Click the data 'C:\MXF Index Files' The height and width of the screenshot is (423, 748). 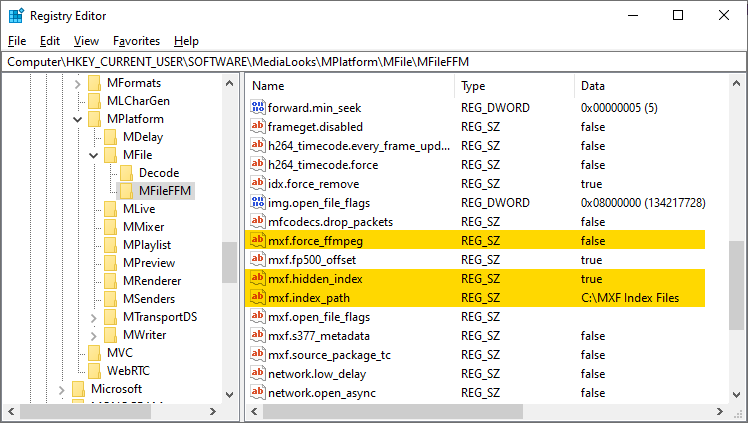(x=630, y=298)
